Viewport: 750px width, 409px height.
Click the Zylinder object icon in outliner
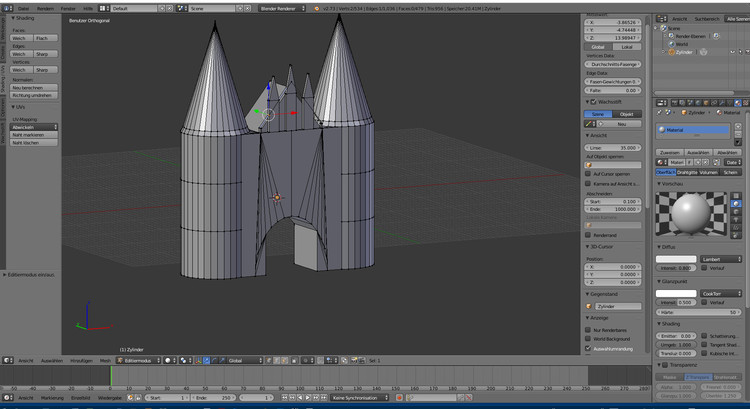point(673,52)
